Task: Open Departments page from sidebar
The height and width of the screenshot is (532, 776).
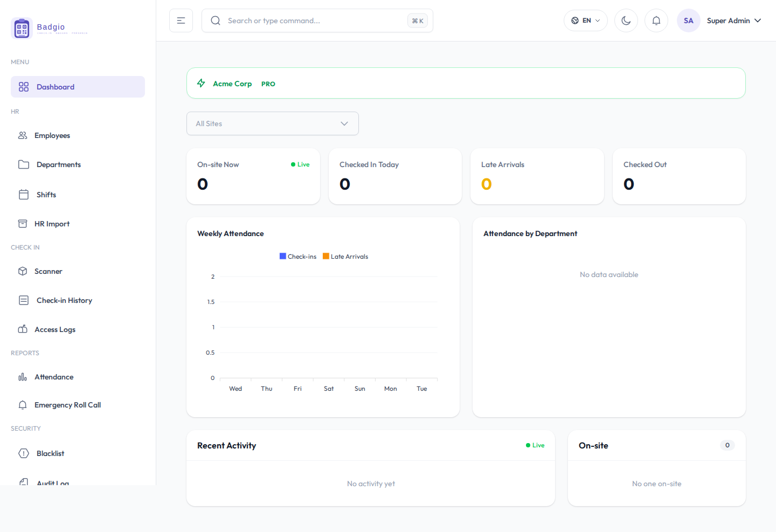Action: pos(78,164)
